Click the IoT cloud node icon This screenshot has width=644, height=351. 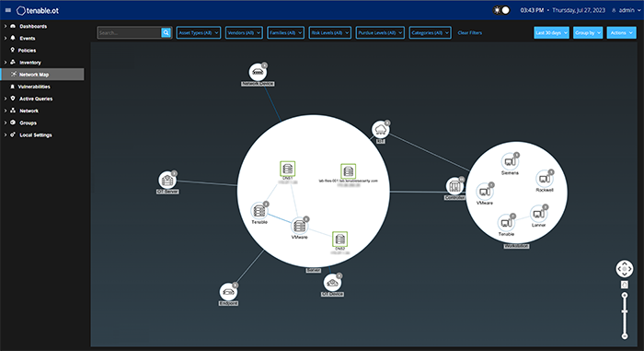pyautogui.click(x=380, y=130)
